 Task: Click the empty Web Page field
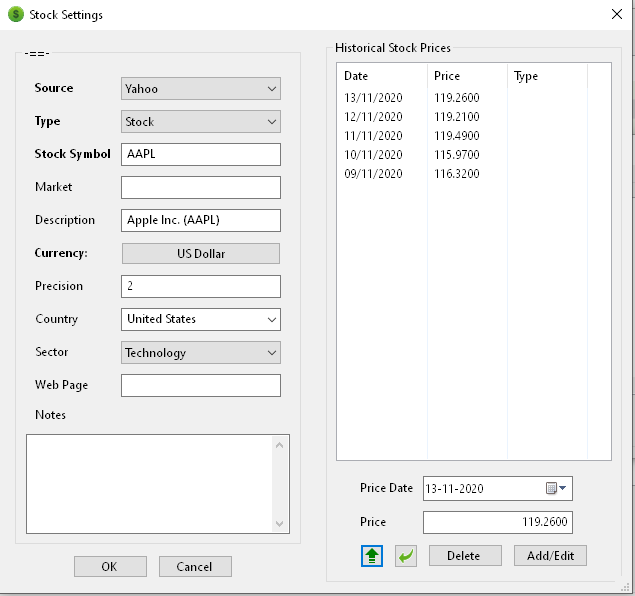[x=201, y=385]
